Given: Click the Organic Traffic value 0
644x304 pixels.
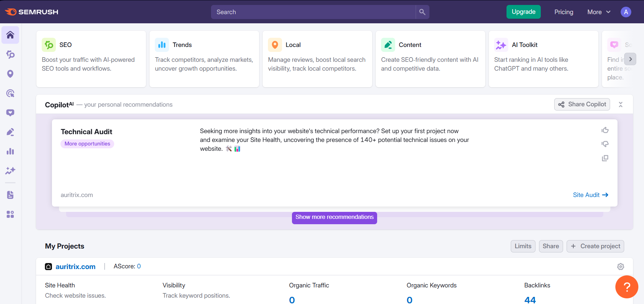Looking at the screenshot, I should pyautogui.click(x=292, y=300).
